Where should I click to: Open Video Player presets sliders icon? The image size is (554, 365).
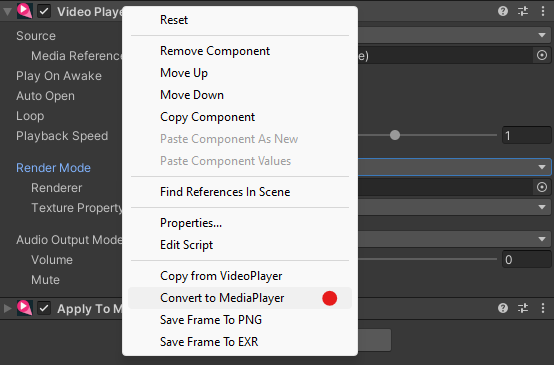523,11
